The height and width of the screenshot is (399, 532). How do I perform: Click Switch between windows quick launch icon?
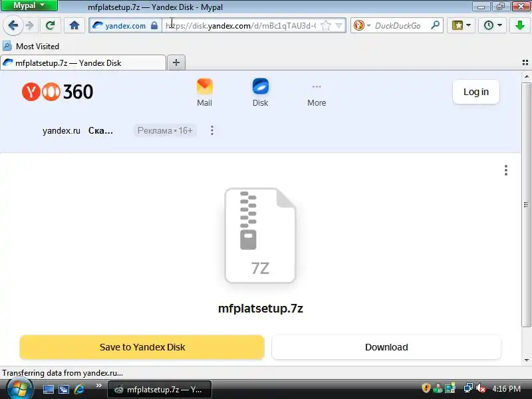[64, 389]
